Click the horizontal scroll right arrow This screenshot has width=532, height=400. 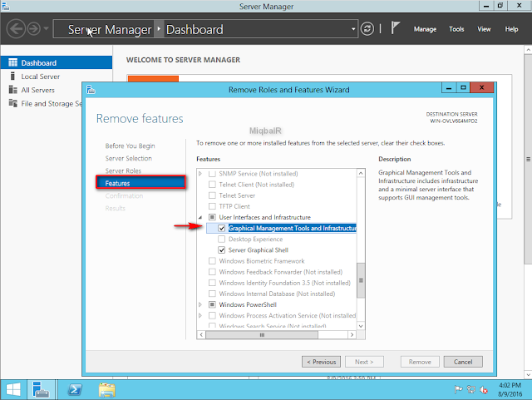pyautogui.click(x=352, y=335)
